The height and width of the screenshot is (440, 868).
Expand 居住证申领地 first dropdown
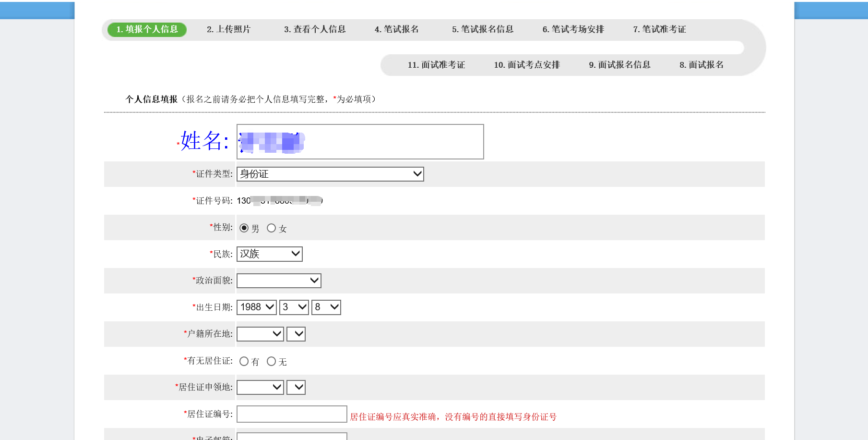tap(260, 387)
